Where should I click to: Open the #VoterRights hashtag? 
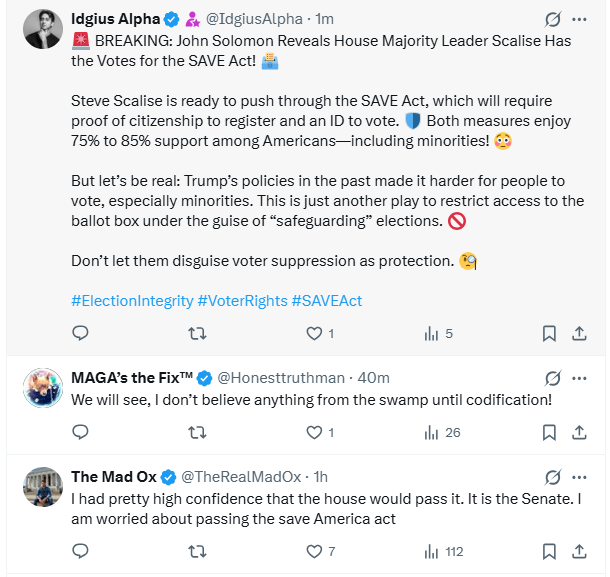[x=242, y=301]
